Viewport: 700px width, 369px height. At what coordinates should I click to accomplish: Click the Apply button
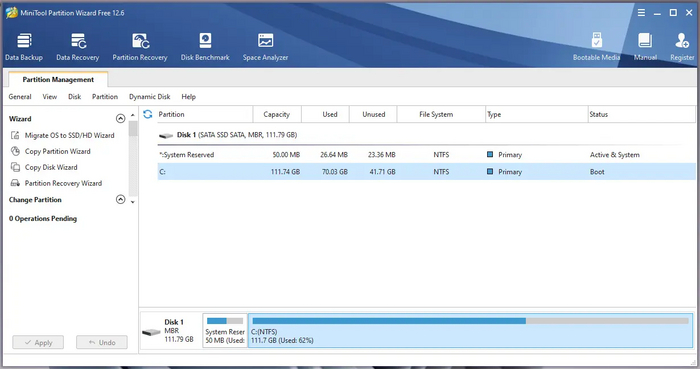pyautogui.click(x=38, y=343)
